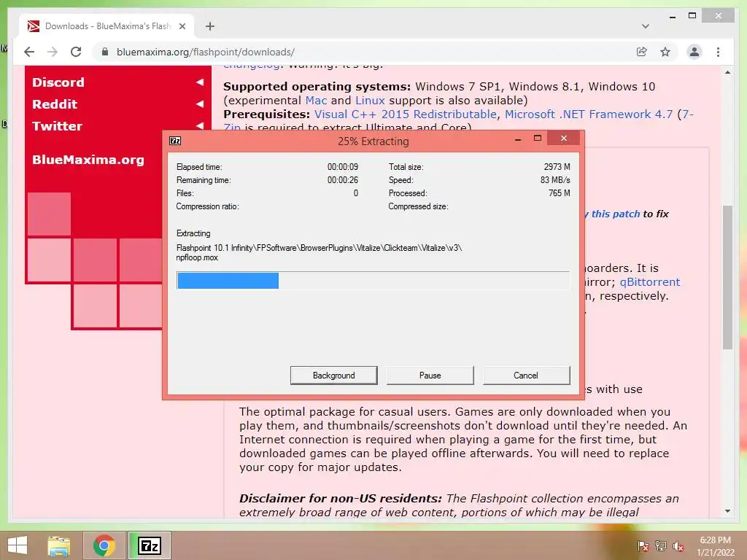This screenshot has height=560, width=747.
Task: Minimize the 7-Zip extracting dialog
Action: tap(518, 139)
